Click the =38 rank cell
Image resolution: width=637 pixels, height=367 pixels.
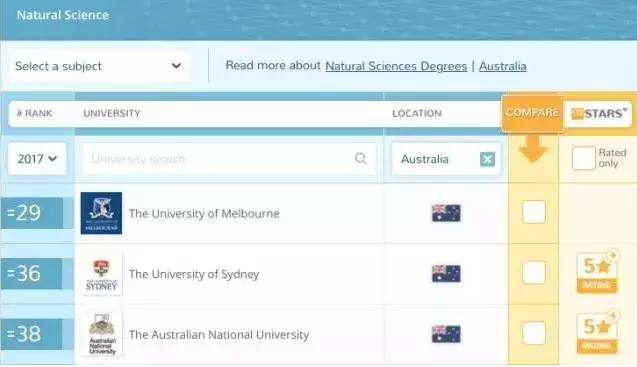[32, 334]
